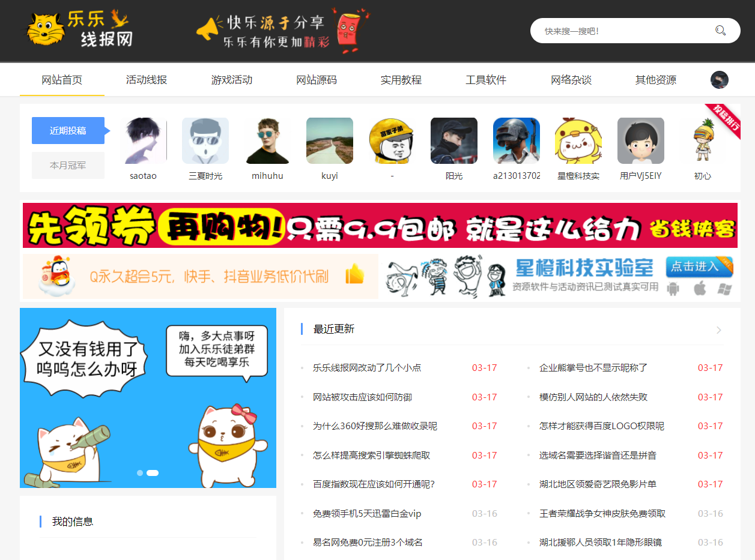This screenshot has height=560, width=755.
Task: Select the first carousel indicator dot
Action: [140, 473]
